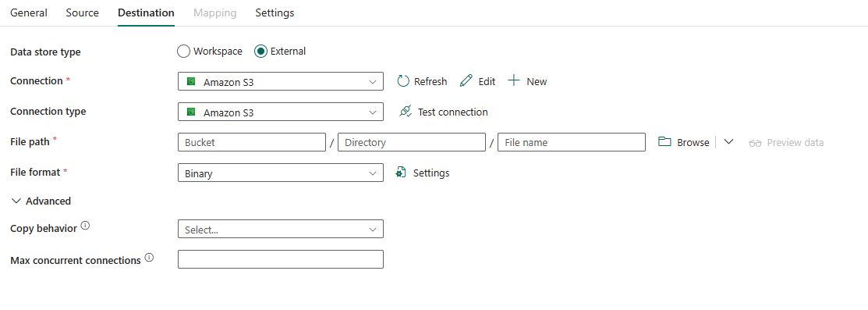Image resolution: width=868 pixels, height=310 pixels.
Task: Select the External radio button
Action: (x=260, y=52)
